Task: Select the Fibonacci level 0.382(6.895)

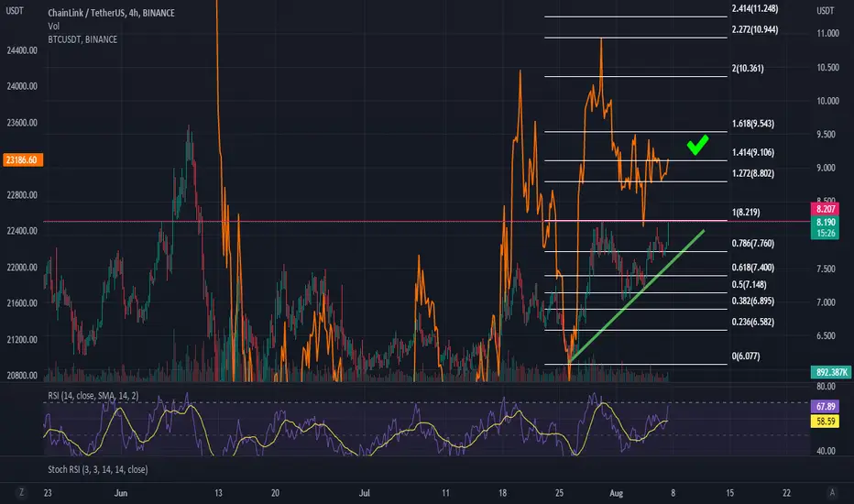Action: click(752, 301)
